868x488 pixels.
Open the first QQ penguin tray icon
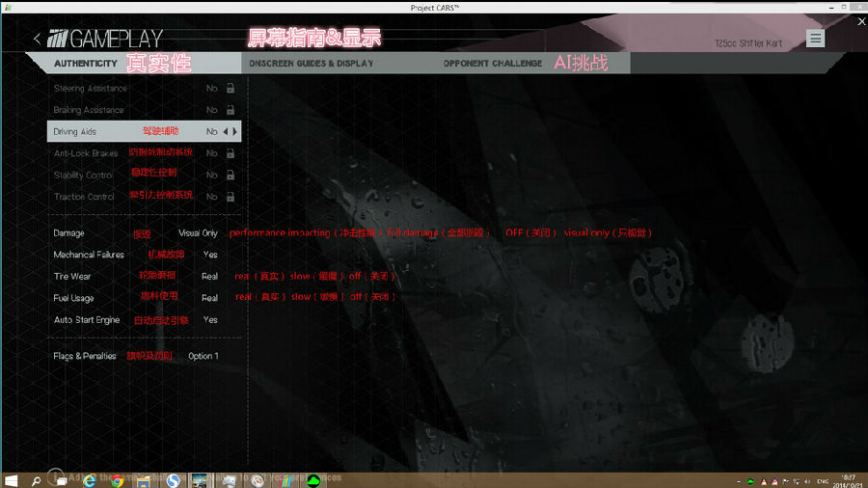764,482
